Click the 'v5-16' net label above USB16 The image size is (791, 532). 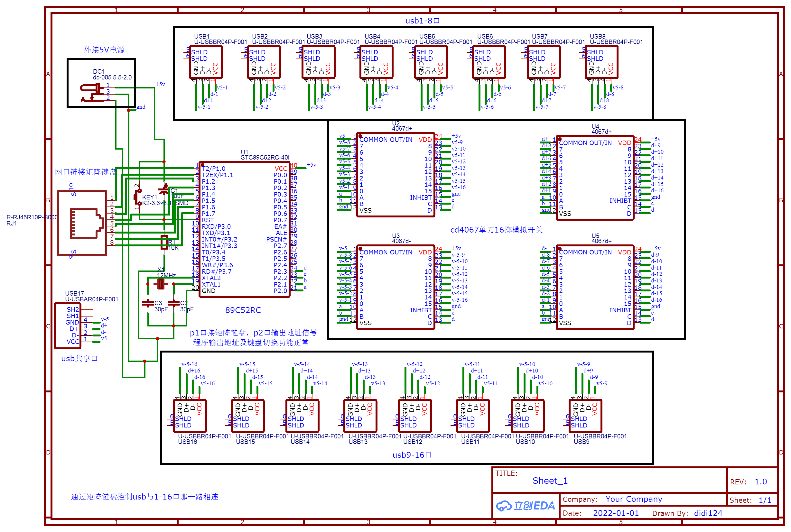click(208, 383)
